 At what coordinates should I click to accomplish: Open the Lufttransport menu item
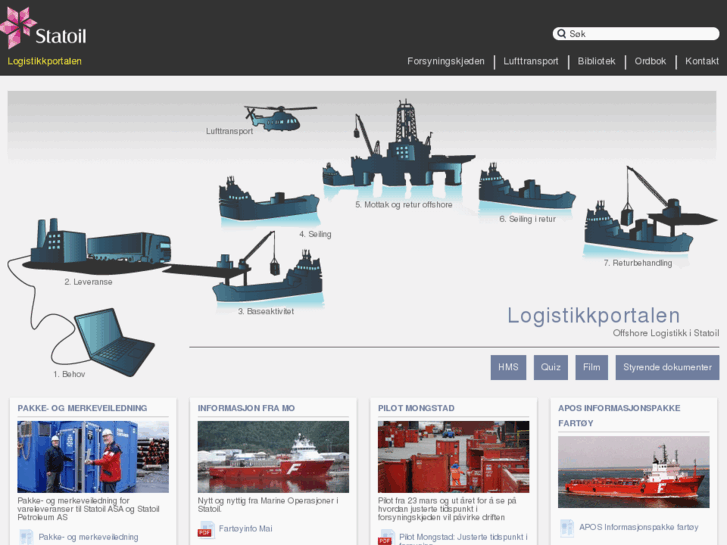point(531,61)
